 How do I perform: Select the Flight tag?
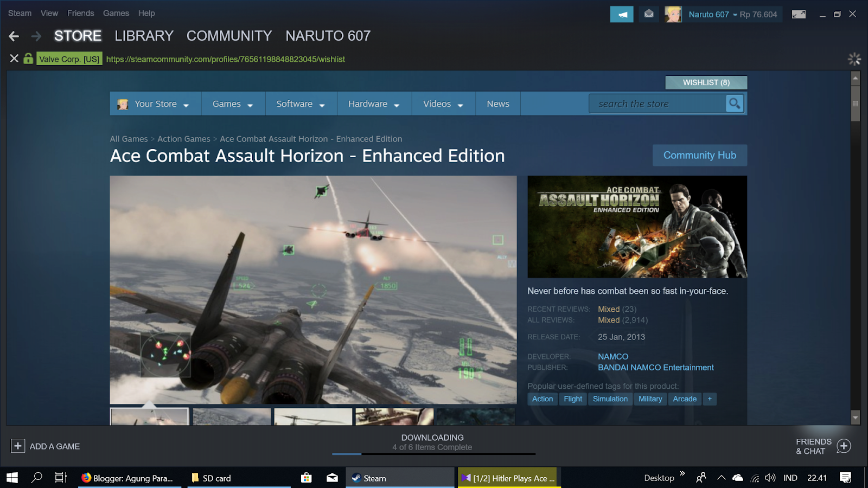(x=573, y=399)
